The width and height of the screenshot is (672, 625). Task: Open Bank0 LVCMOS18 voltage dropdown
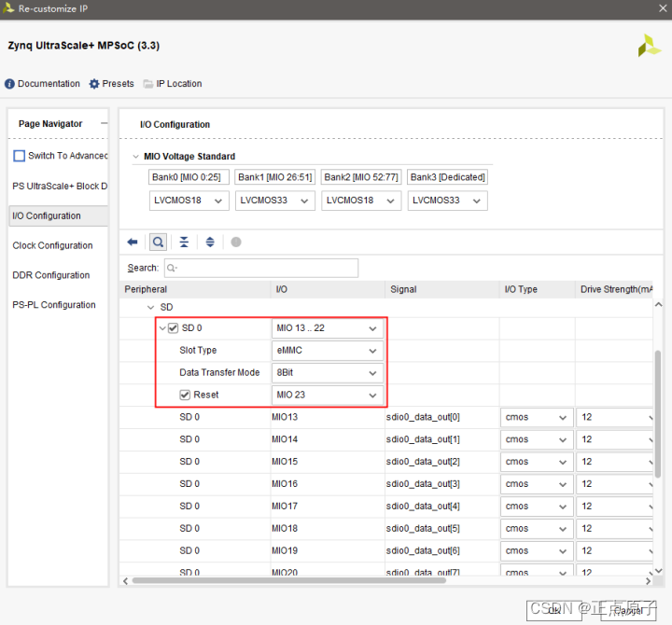[189, 201]
